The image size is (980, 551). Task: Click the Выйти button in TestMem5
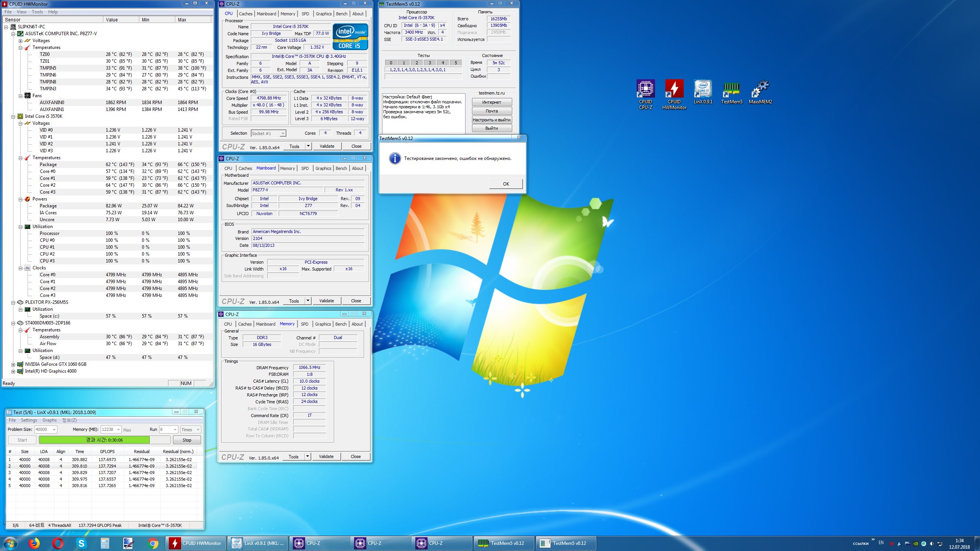click(492, 128)
